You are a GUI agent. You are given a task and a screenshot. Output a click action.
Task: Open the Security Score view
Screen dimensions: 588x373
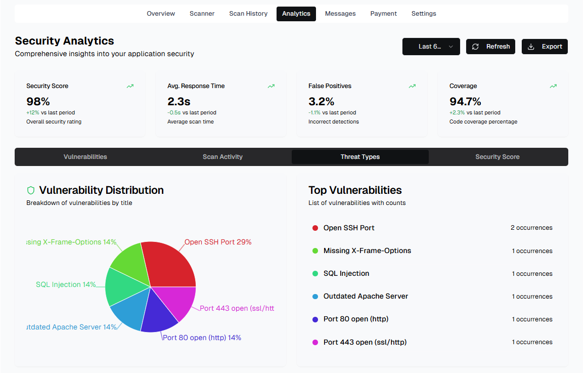[497, 157]
